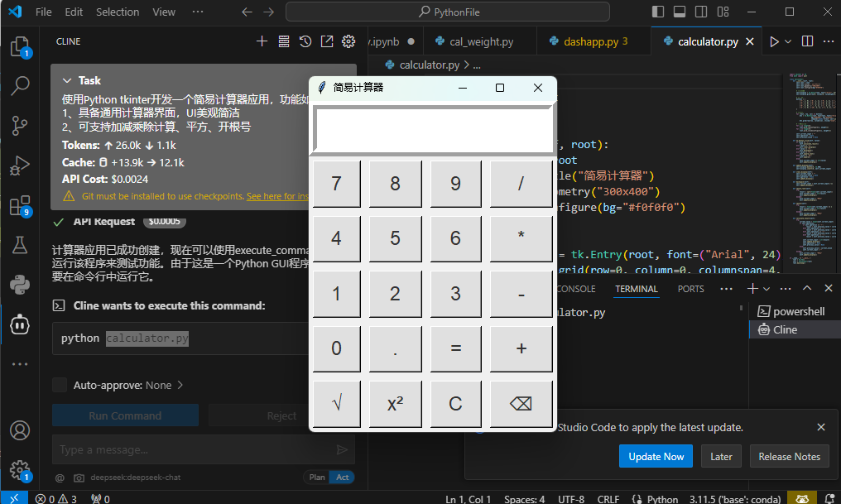Image resolution: width=841 pixels, height=504 pixels.
Task: Close the terminal panel
Action: [828, 289]
